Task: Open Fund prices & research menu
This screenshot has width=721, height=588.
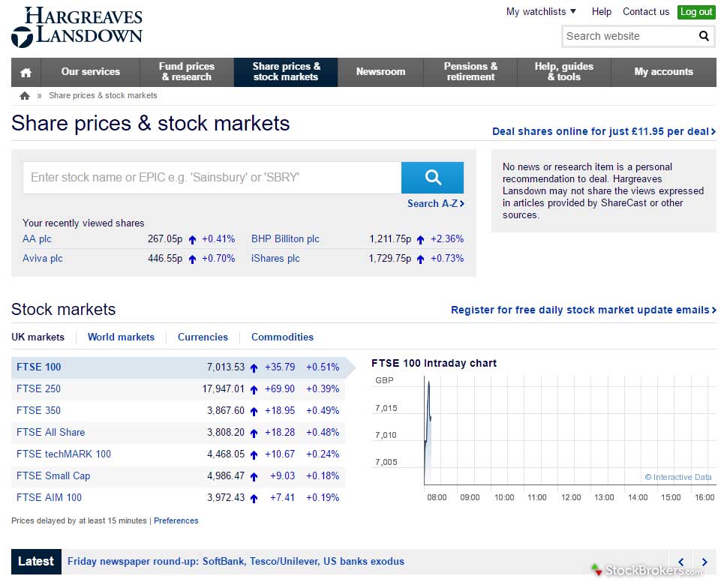Action: (187, 72)
